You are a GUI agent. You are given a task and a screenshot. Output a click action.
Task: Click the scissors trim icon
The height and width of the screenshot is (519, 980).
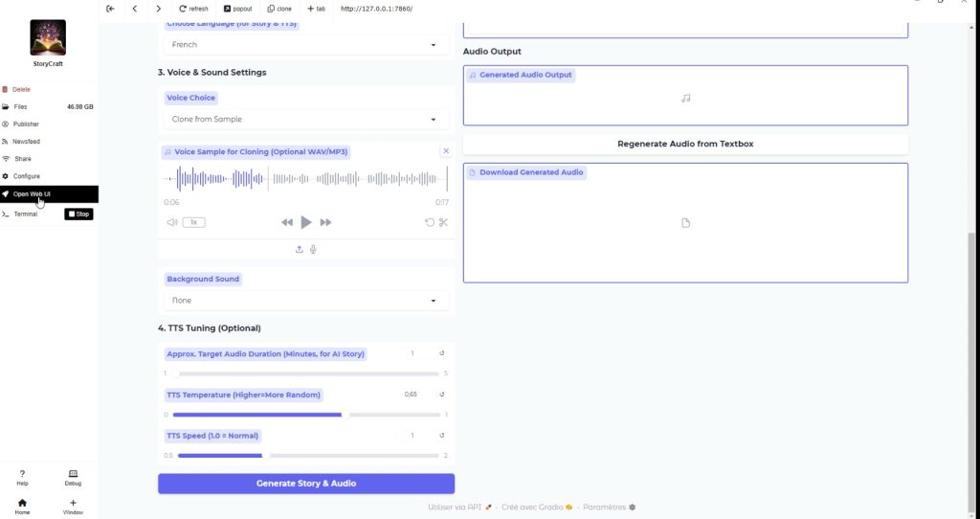[x=444, y=222]
